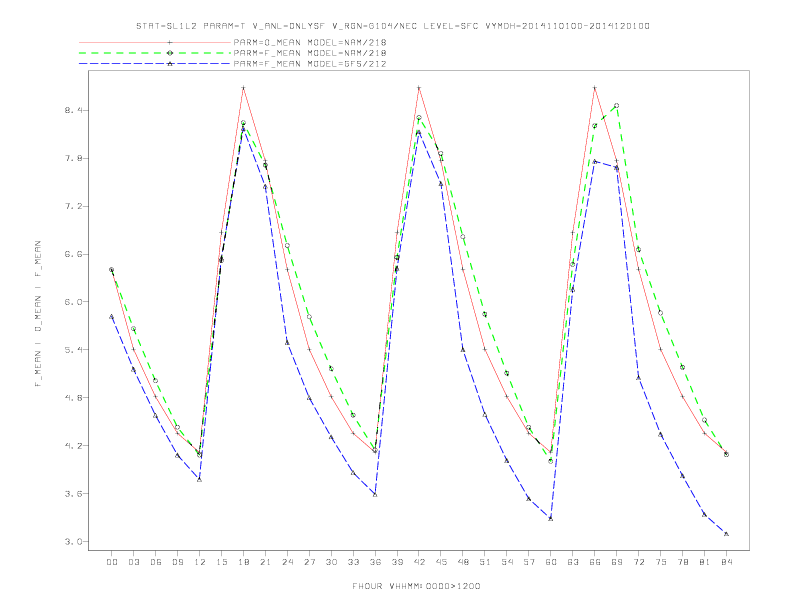Click the x-axis label 21
This screenshot has width=792, height=612.
tap(265, 562)
